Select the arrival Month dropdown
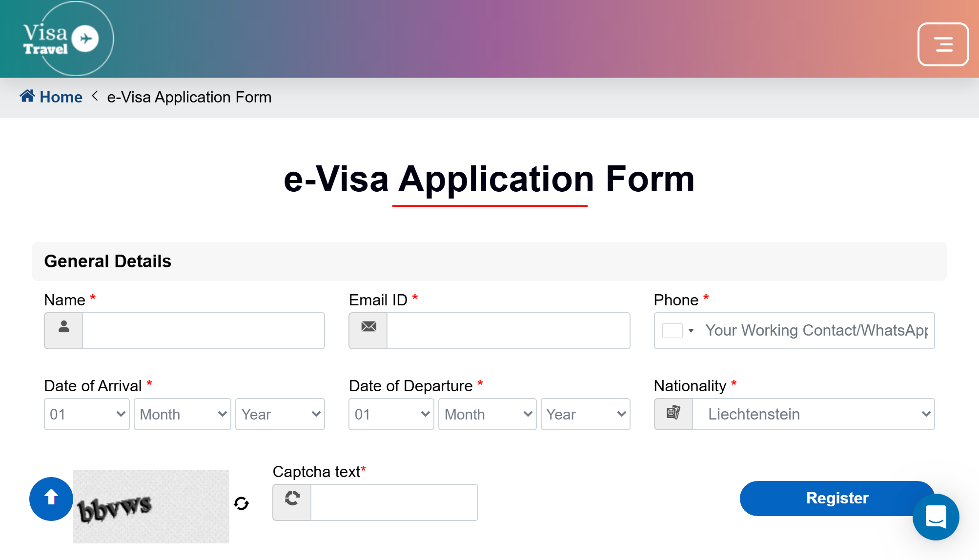Viewport: 979px width, 560px height. 183,414
